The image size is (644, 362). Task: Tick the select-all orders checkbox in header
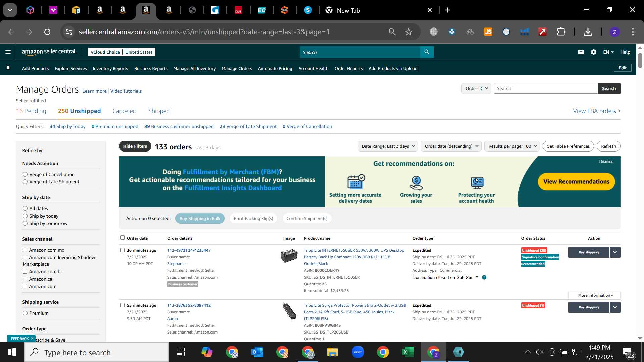point(122,237)
